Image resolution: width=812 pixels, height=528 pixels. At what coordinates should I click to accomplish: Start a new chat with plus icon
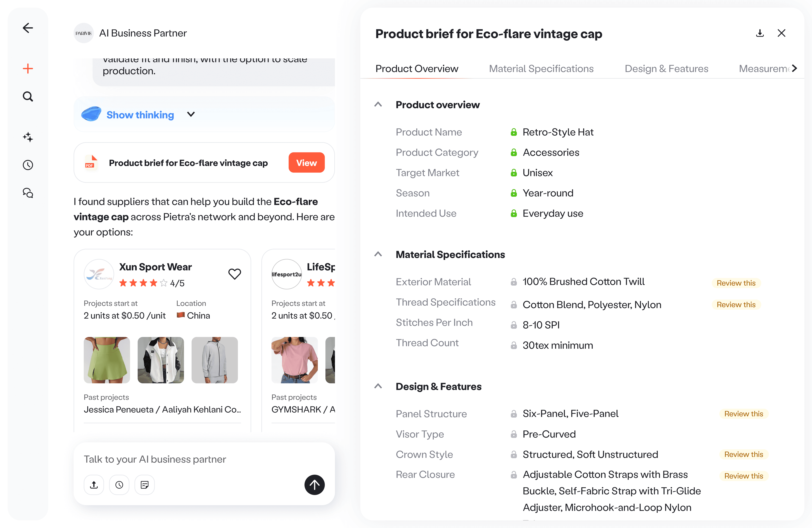coord(28,69)
